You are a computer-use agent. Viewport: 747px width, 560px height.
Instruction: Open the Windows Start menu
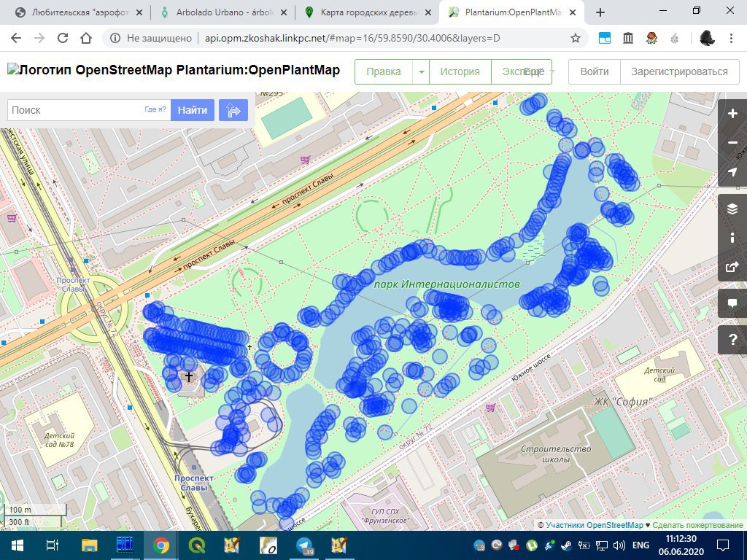click(18, 545)
